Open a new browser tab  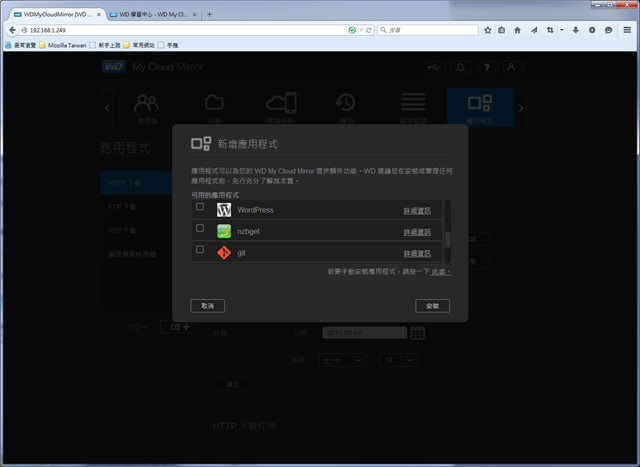[x=209, y=14]
